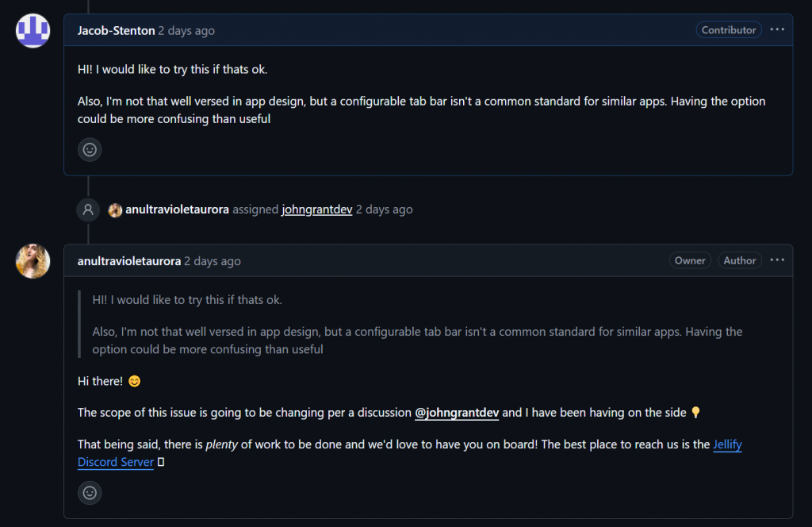Open johngrantdev assignee link
812x527 pixels.
tap(317, 210)
